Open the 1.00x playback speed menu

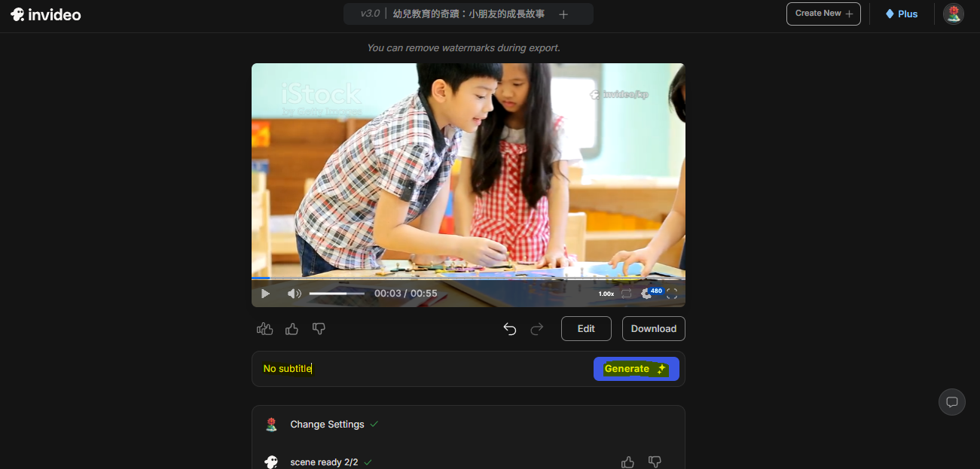[606, 294]
